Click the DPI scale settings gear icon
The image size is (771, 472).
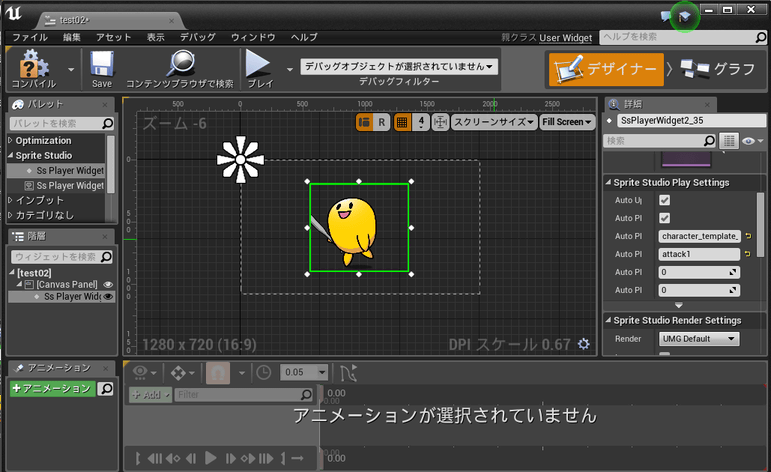coord(584,344)
